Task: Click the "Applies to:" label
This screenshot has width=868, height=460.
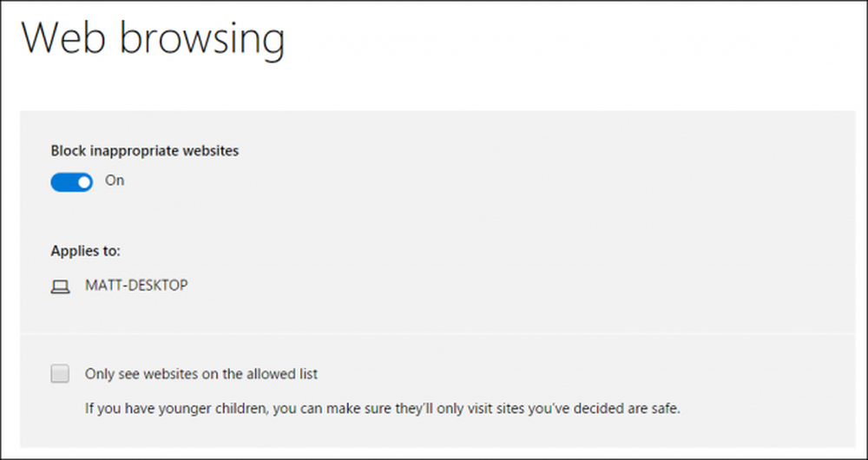Action: coord(85,252)
